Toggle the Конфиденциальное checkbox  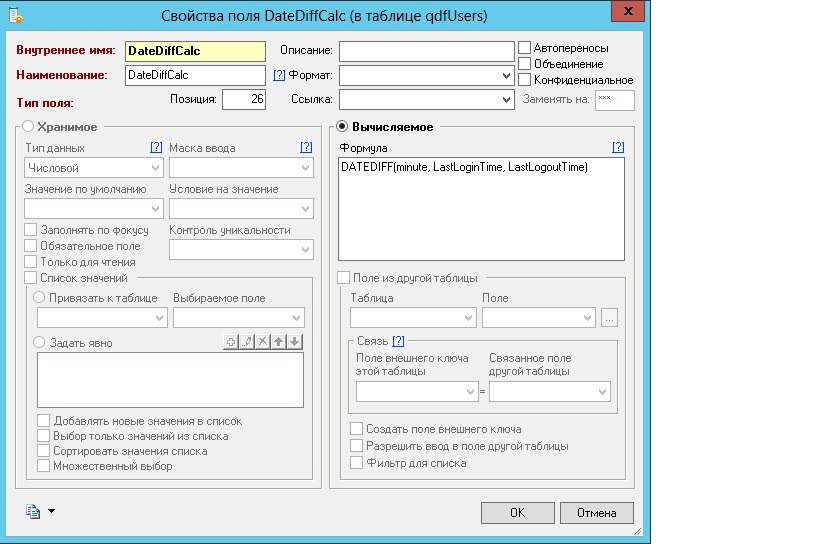[525, 80]
